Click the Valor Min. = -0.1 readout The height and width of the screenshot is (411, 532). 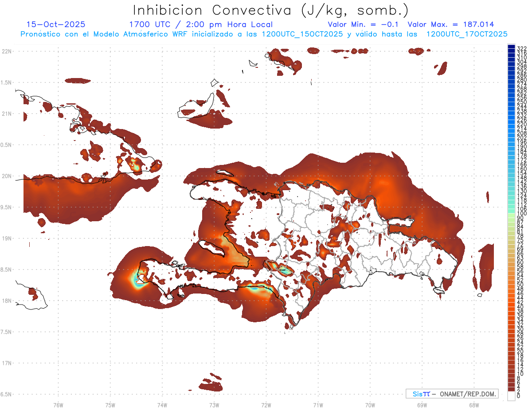tap(364, 24)
